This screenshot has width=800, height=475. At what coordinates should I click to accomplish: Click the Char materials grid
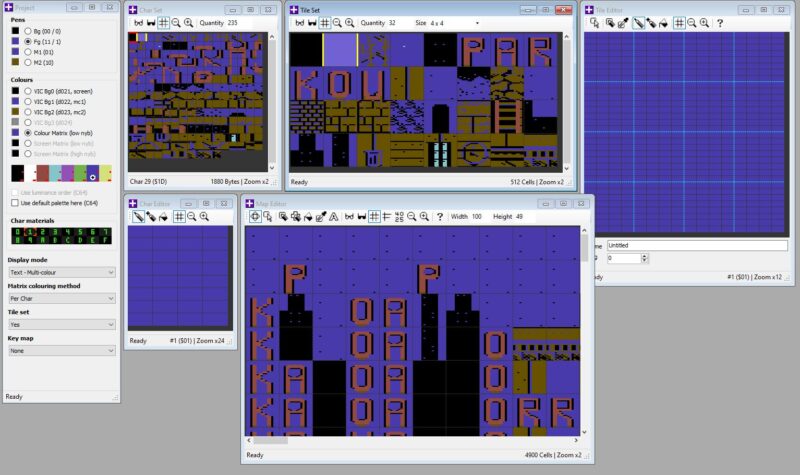point(61,236)
